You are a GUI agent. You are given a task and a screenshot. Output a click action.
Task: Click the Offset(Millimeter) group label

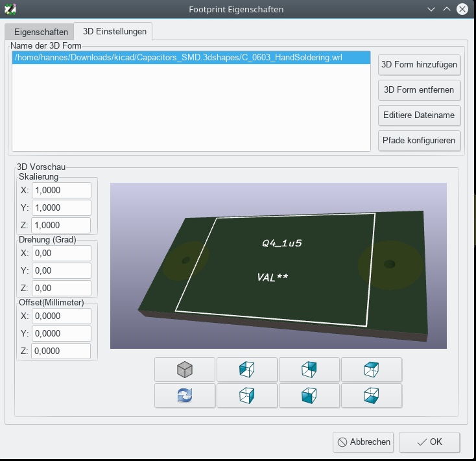click(x=51, y=302)
